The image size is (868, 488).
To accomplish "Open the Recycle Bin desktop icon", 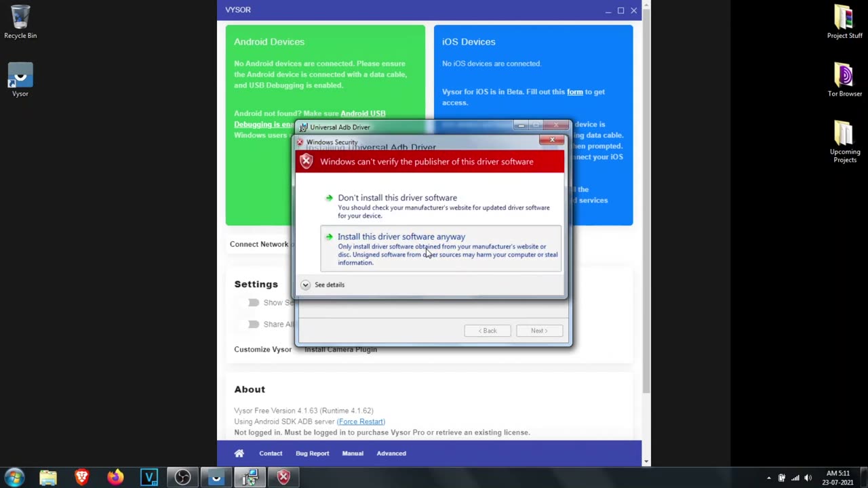I will click(20, 22).
